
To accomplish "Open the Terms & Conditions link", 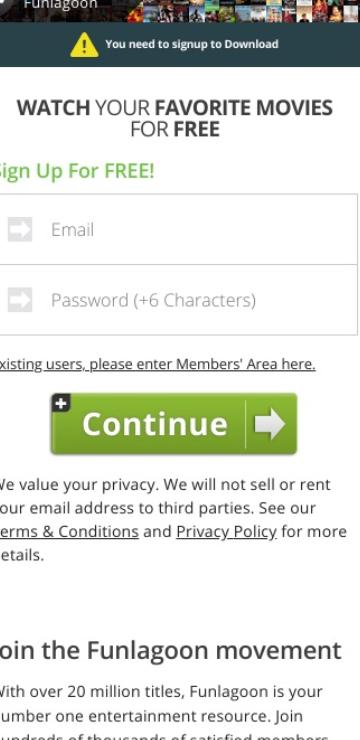I will (x=69, y=531).
